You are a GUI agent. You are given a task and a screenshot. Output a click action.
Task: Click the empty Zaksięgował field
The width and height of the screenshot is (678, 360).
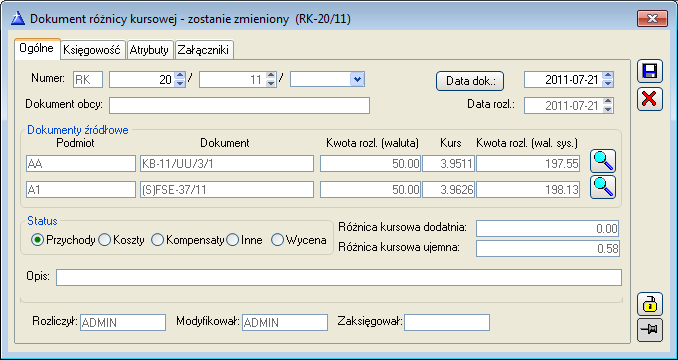coord(447,322)
